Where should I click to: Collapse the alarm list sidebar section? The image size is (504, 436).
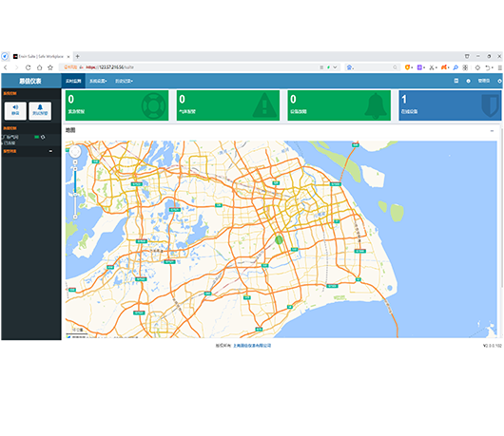click(x=50, y=151)
